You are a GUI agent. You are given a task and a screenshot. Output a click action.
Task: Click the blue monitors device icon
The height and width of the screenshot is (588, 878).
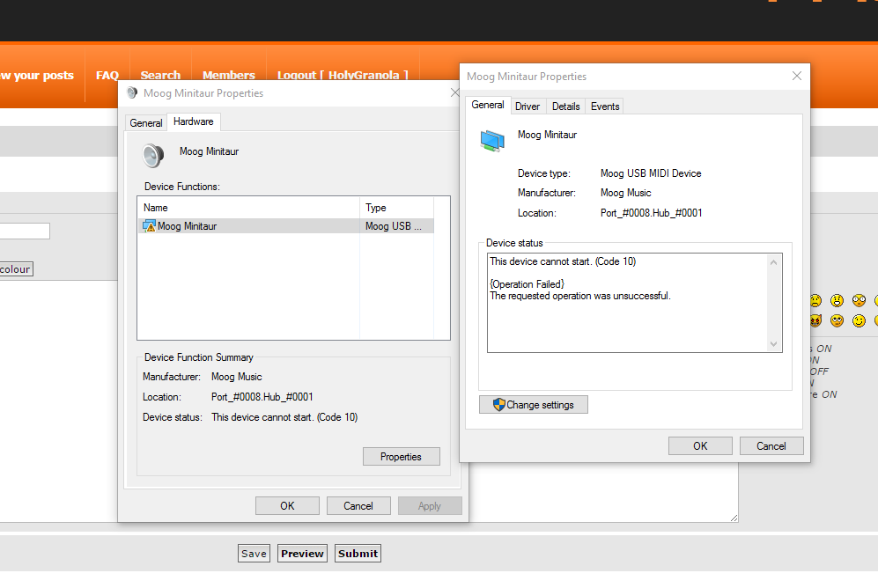click(492, 140)
